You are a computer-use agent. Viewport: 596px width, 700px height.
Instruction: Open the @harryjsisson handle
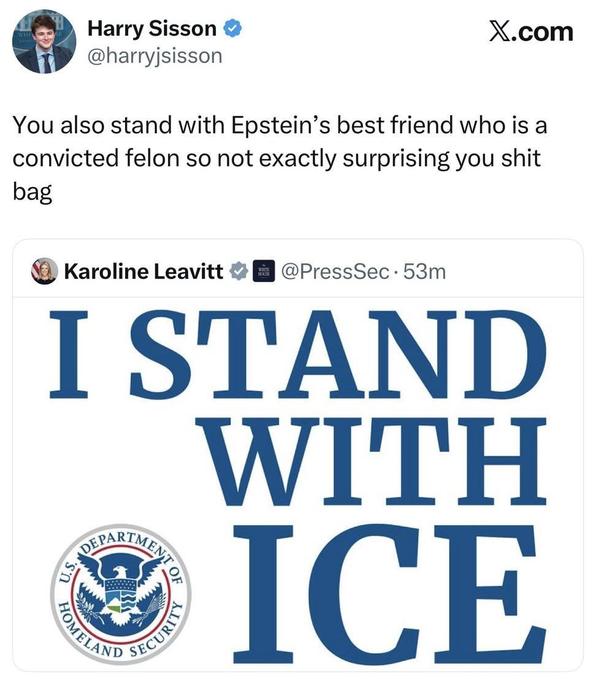(155, 56)
